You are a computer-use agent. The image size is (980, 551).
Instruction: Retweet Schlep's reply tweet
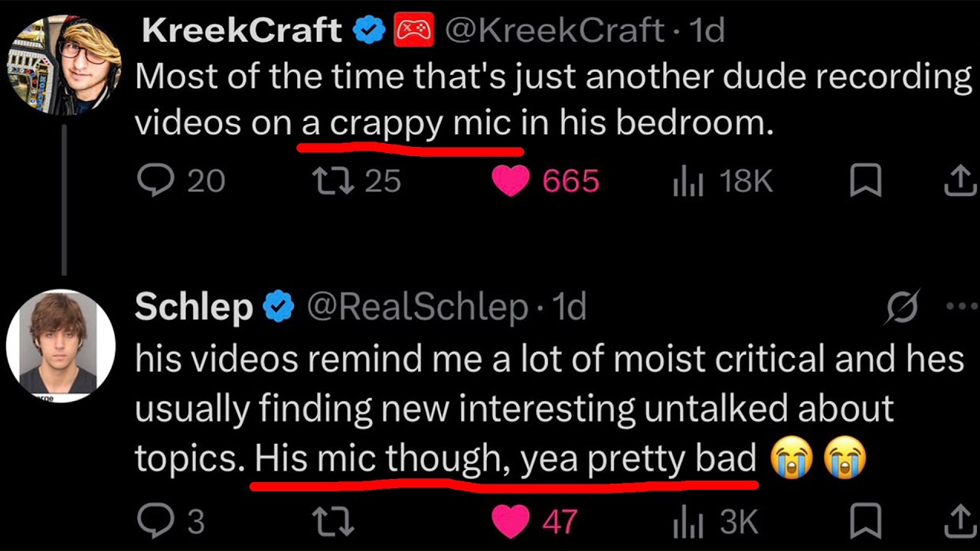point(333,521)
